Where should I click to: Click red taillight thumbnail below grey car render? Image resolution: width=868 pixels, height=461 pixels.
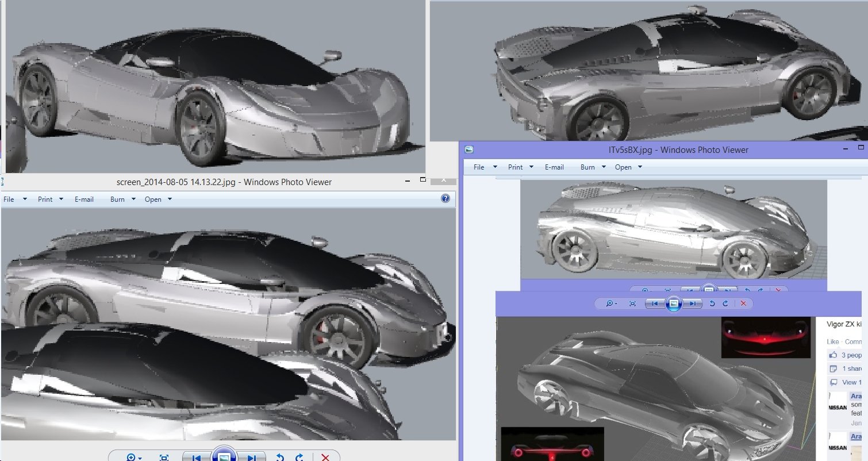(552, 444)
